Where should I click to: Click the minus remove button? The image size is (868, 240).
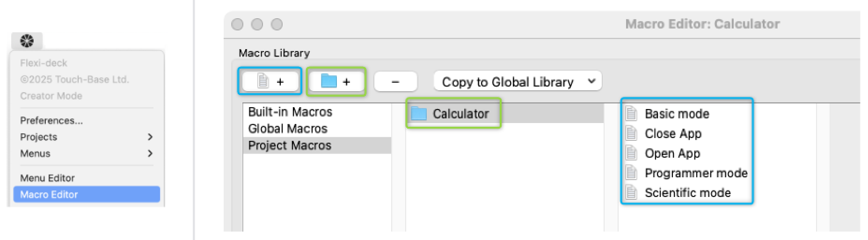click(x=395, y=82)
